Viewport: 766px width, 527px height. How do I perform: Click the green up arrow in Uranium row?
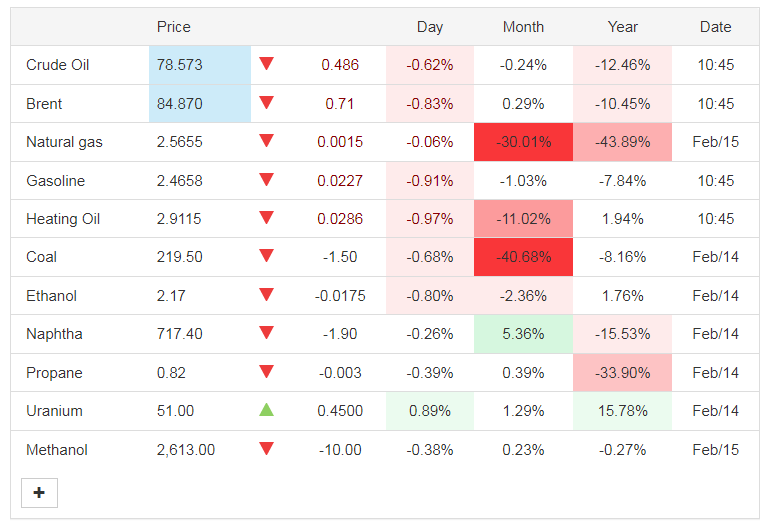point(266,409)
